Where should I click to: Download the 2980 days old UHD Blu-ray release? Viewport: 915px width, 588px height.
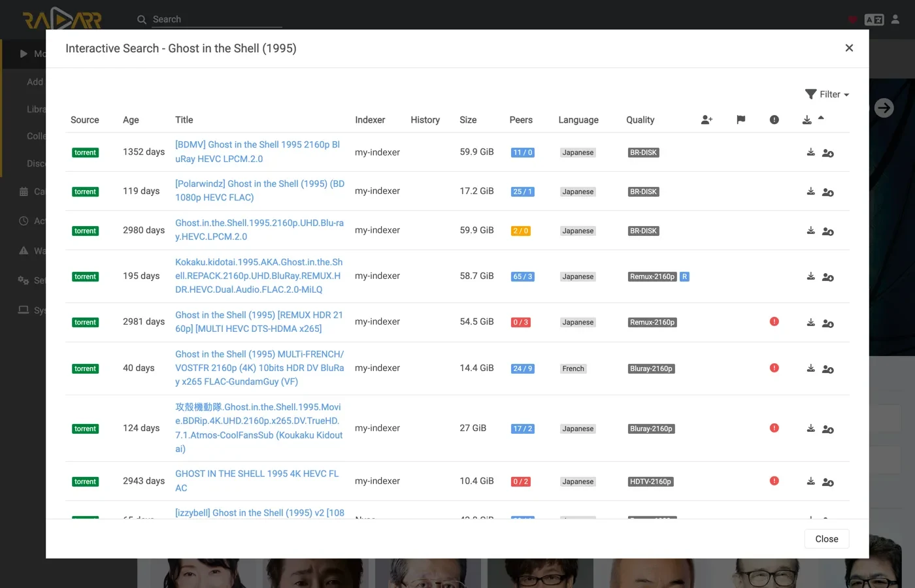click(810, 231)
